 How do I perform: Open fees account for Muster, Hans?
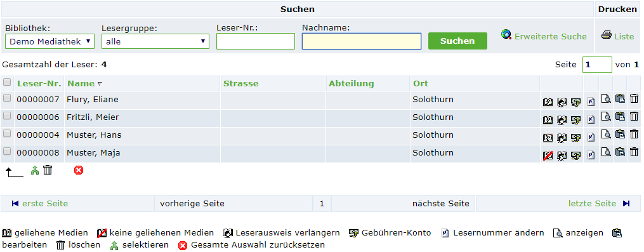(x=575, y=138)
